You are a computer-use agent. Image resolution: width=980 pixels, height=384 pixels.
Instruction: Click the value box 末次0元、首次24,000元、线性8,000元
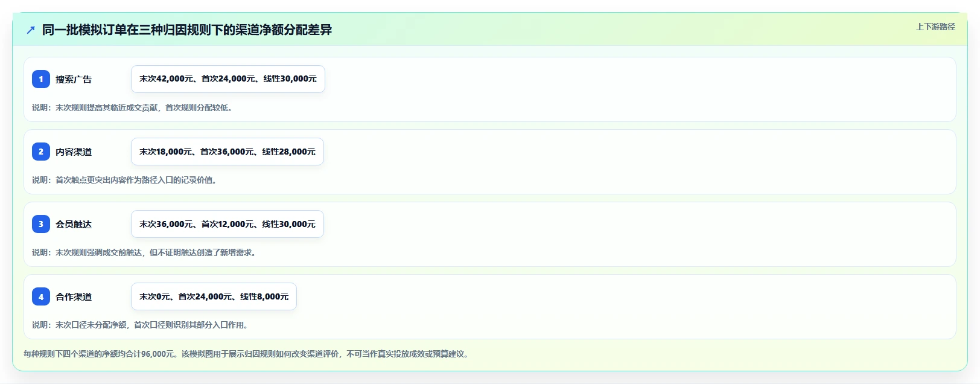click(214, 296)
